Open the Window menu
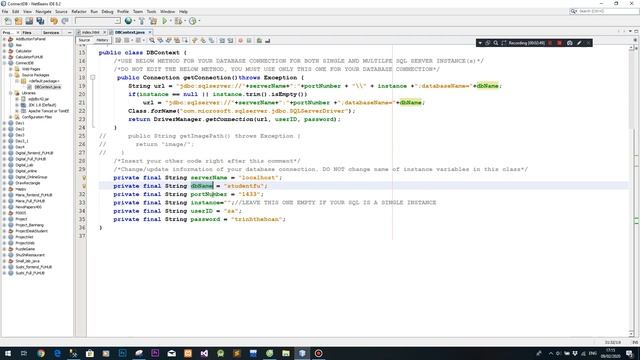Screen dimensions: 640x360 tap(167, 11)
